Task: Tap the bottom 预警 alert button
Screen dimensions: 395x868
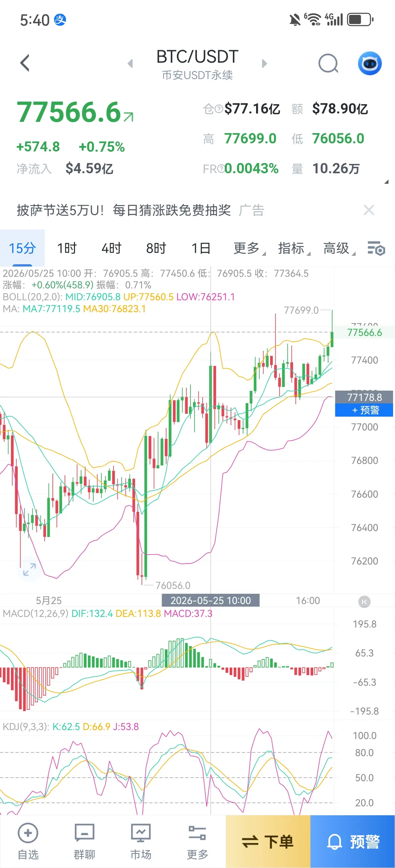Action: tap(353, 842)
